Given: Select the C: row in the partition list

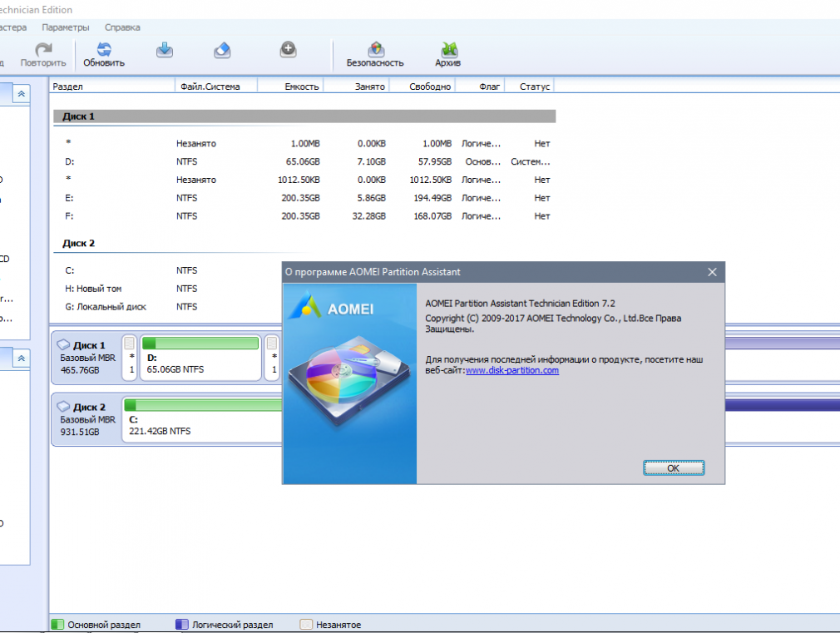Looking at the screenshot, I should [x=168, y=270].
